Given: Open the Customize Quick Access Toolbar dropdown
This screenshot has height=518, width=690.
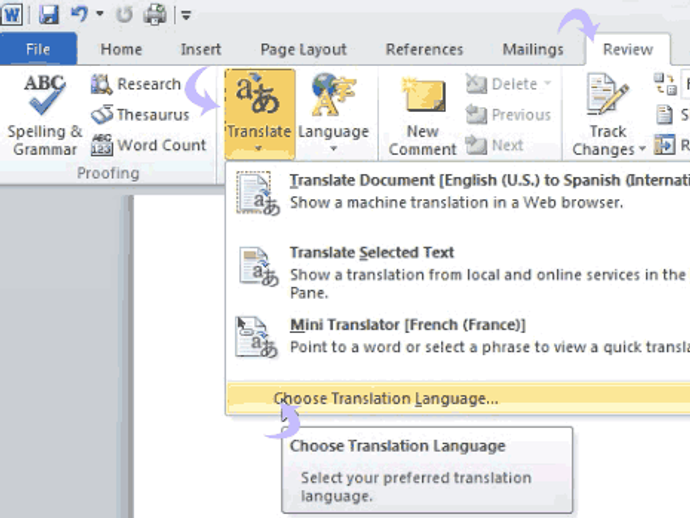Looking at the screenshot, I should click(x=186, y=16).
